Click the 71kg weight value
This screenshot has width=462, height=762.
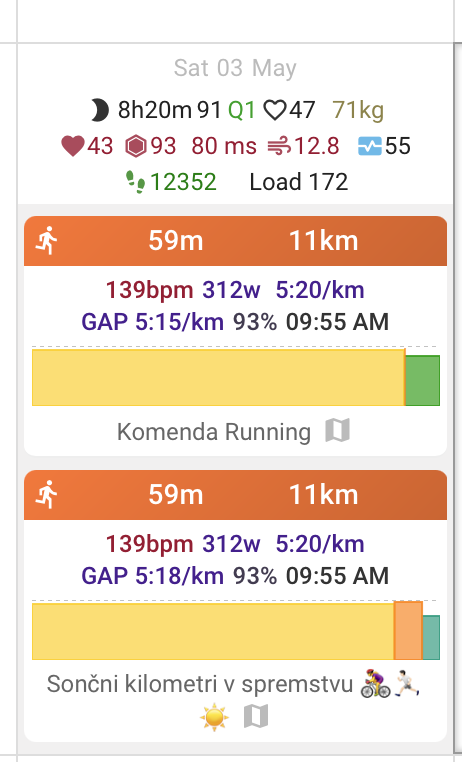click(x=358, y=110)
